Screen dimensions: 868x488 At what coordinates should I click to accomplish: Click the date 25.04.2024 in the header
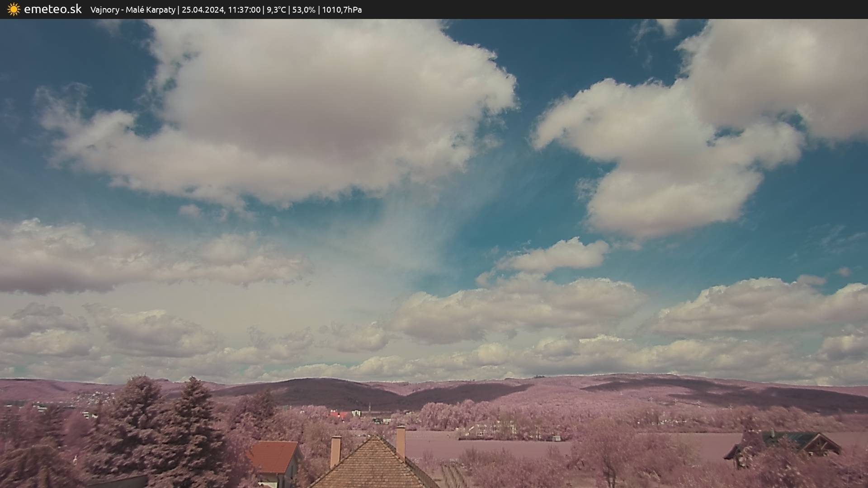click(203, 10)
